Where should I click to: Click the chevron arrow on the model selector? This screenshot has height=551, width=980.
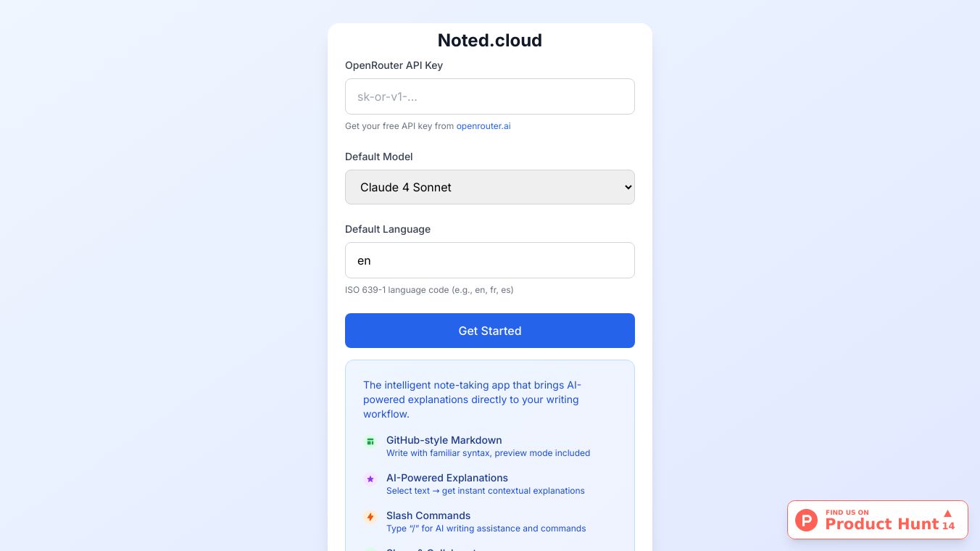[628, 187]
